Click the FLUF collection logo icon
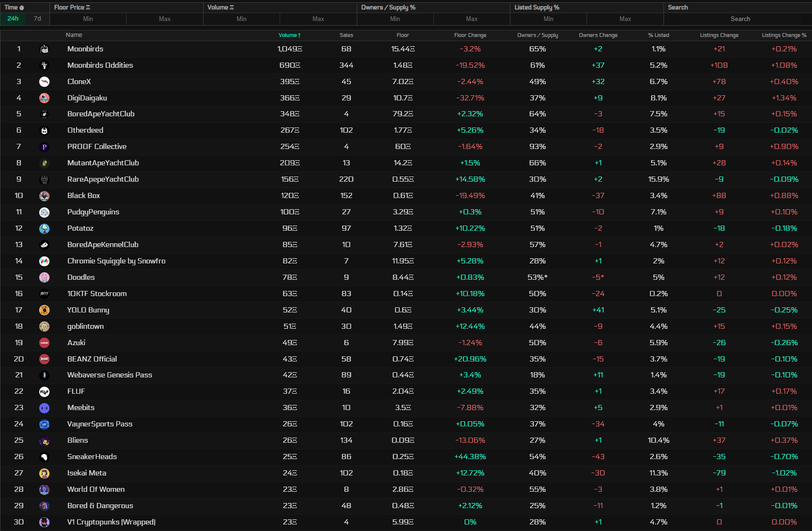Viewport: 812px width, 531px height. (44, 391)
